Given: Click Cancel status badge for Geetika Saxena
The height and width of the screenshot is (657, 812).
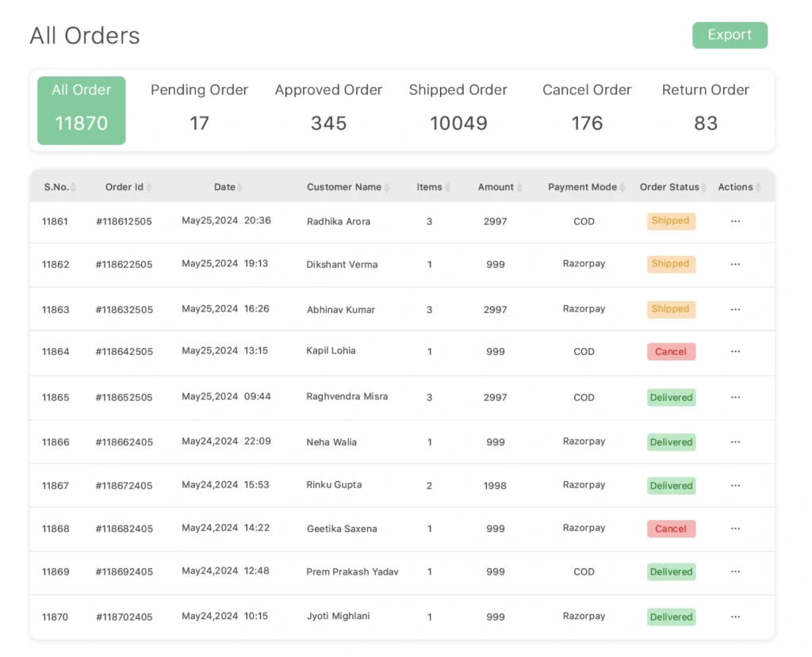Looking at the screenshot, I should (671, 529).
